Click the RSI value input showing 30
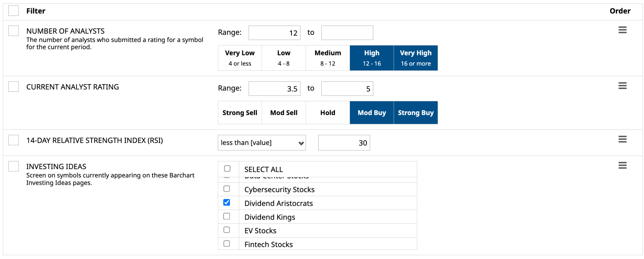Screen dimensions: 644x259 tap(344, 143)
